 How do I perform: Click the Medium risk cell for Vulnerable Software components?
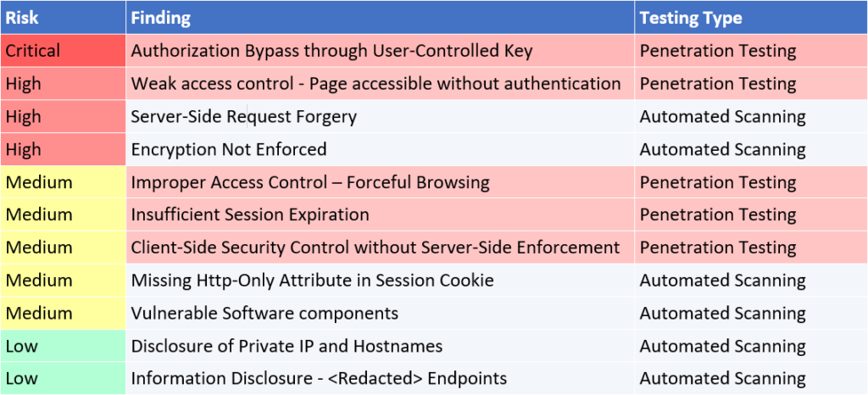[x=63, y=313]
